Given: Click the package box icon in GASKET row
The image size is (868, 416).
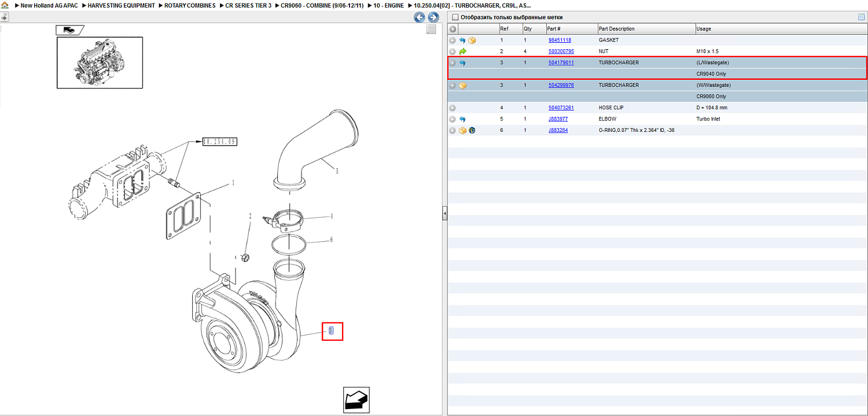Looking at the screenshot, I should (x=472, y=41).
